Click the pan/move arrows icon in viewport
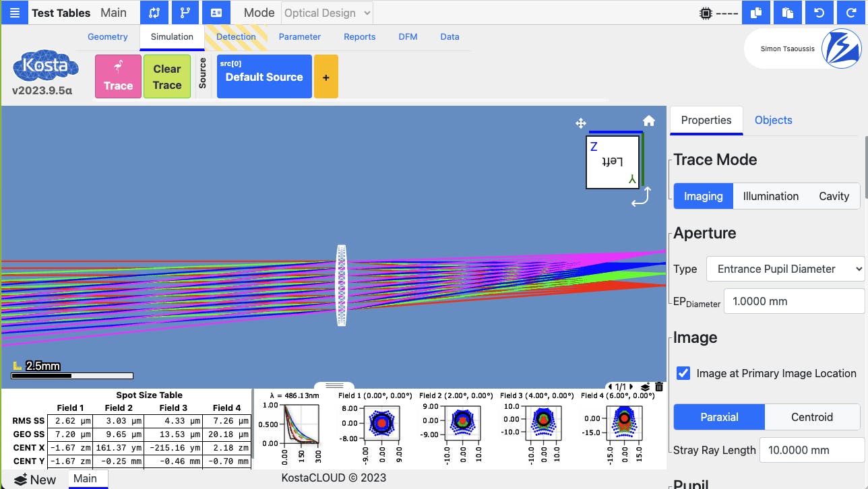The height and width of the screenshot is (489, 868). (580, 123)
